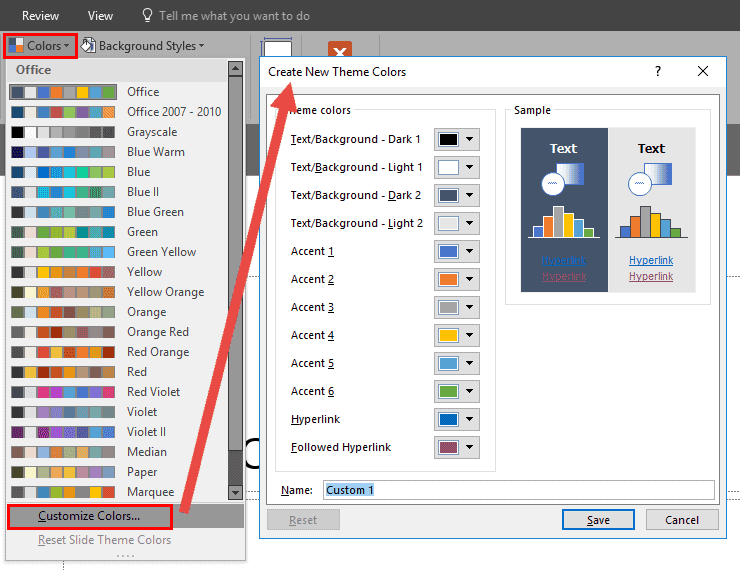
Task: Select the Blue Warm theme swatch
Action: (63, 152)
